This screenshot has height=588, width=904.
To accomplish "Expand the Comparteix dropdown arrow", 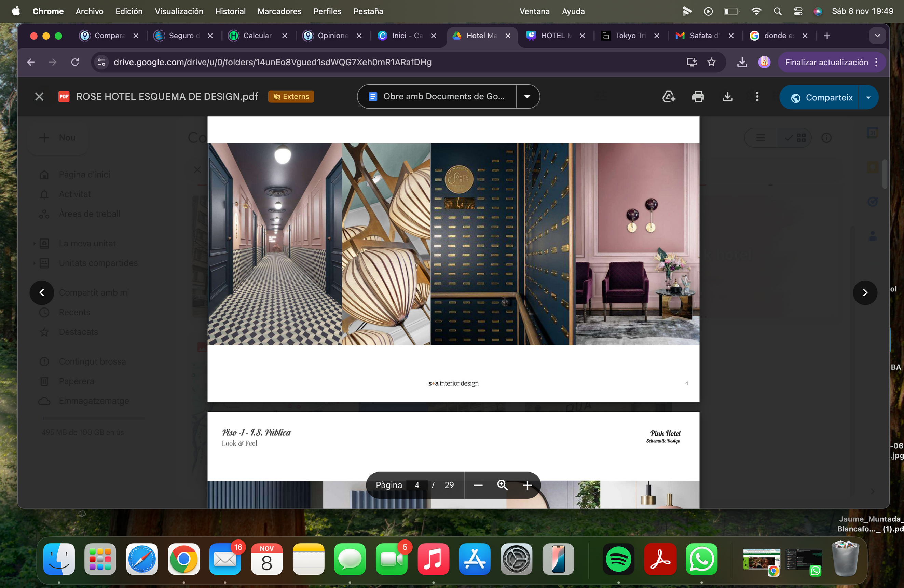I will (868, 98).
